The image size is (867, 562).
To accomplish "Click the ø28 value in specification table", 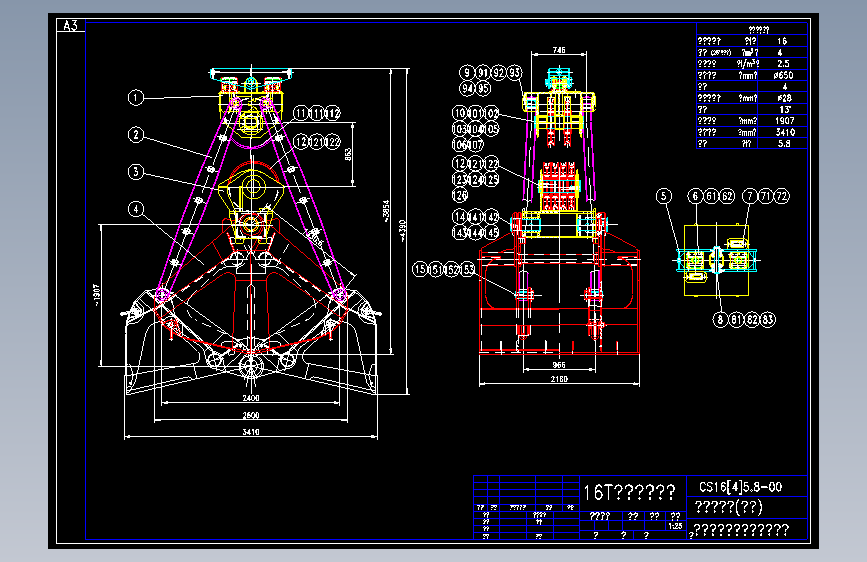I will [x=784, y=98].
